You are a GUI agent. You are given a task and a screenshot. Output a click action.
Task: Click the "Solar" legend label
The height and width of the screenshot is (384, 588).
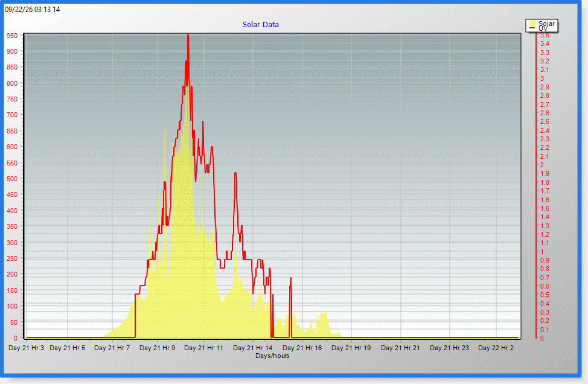coord(546,24)
